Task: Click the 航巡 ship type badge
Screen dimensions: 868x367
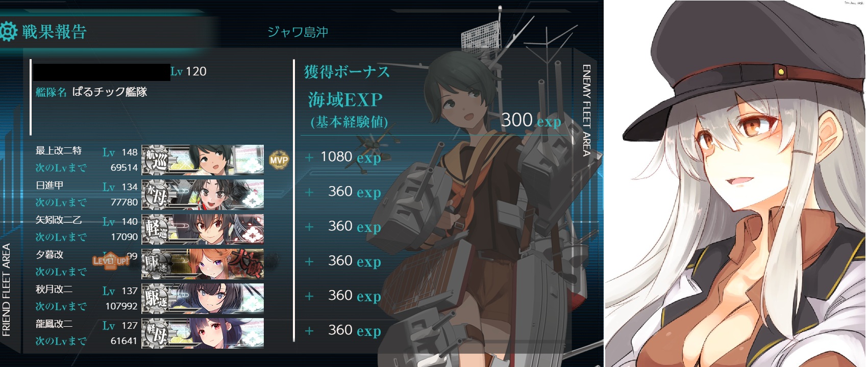Action: (x=156, y=160)
